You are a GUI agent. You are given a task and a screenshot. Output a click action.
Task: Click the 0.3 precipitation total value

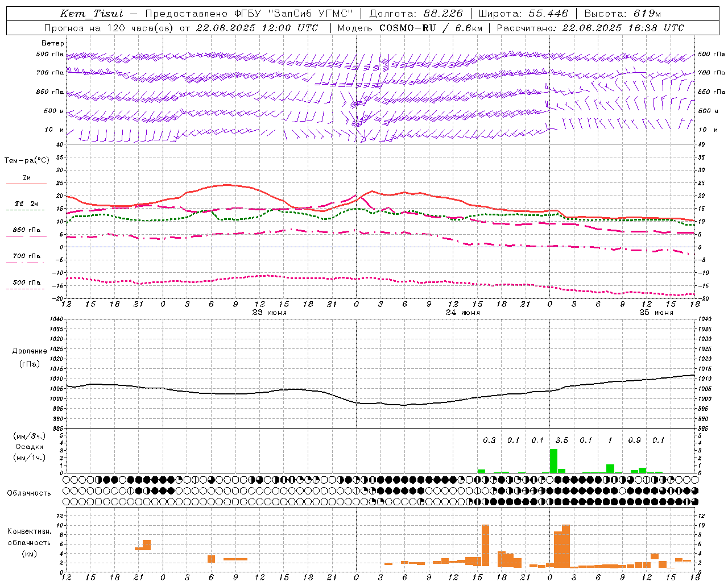click(489, 440)
